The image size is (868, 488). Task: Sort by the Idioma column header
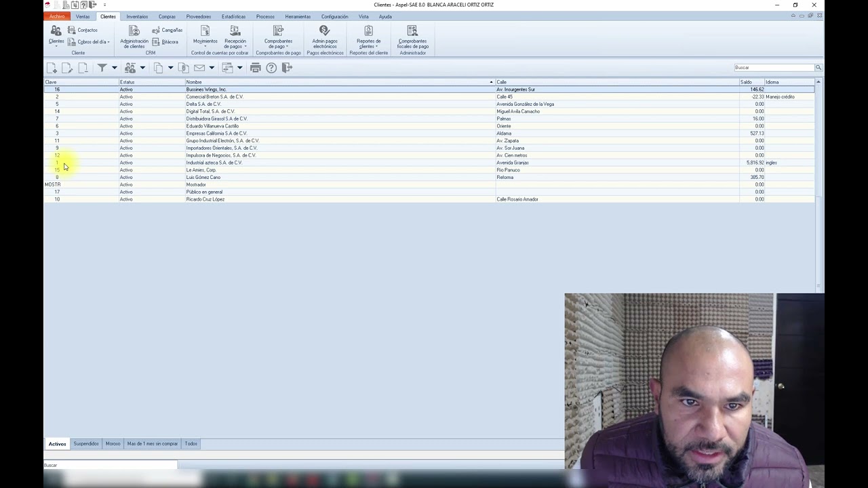(x=789, y=82)
